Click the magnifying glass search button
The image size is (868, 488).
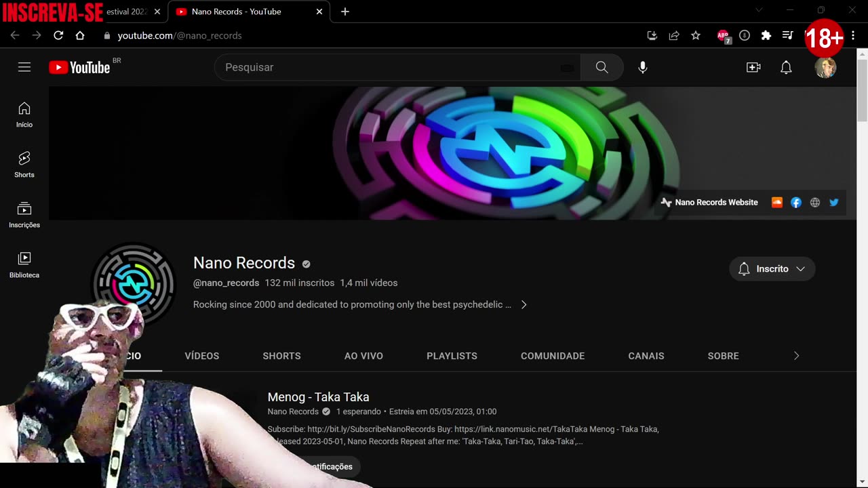(602, 67)
